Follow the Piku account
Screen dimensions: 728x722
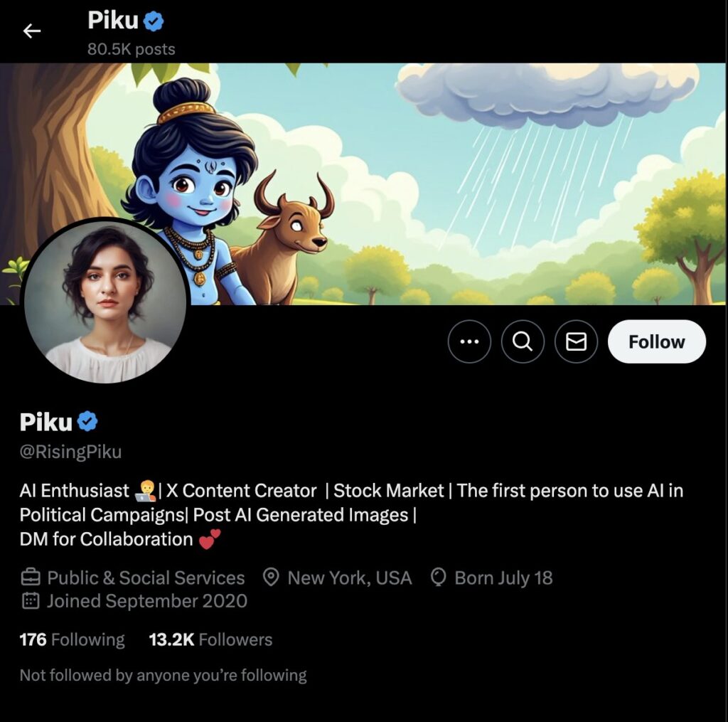click(x=656, y=341)
